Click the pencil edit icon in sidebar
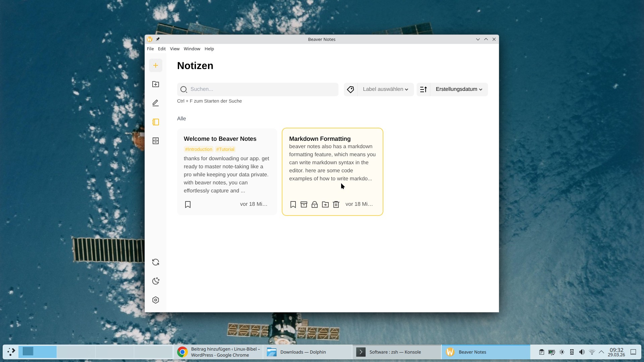 coord(155,103)
